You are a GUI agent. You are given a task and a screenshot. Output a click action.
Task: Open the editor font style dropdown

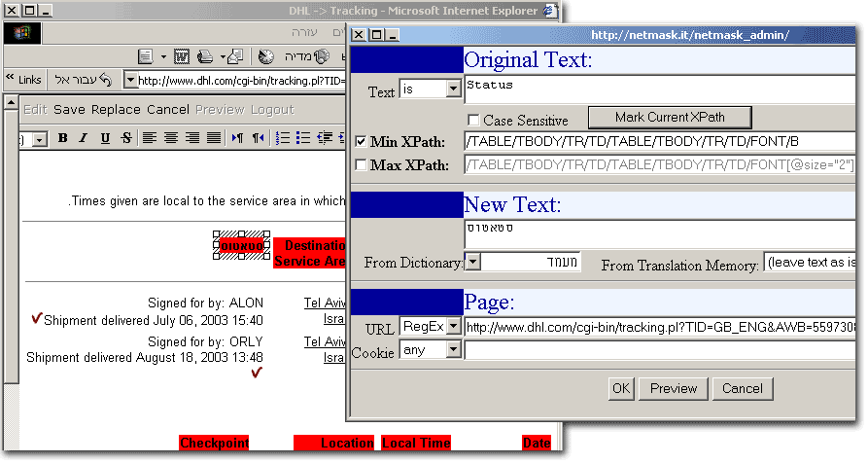[38, 139]
